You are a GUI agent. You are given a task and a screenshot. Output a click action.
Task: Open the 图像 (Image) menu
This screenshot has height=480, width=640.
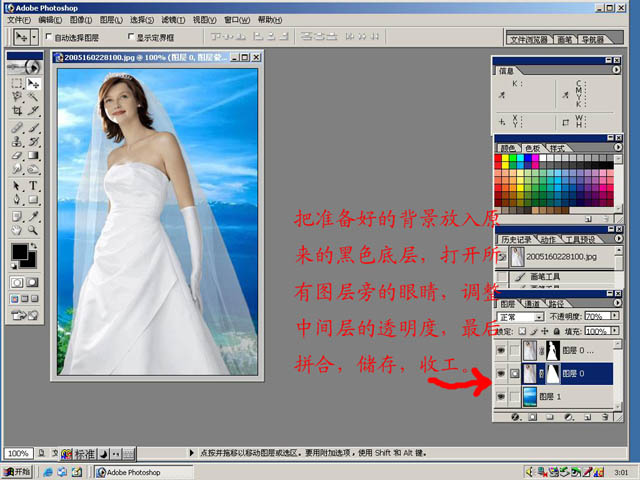point(81,20)
